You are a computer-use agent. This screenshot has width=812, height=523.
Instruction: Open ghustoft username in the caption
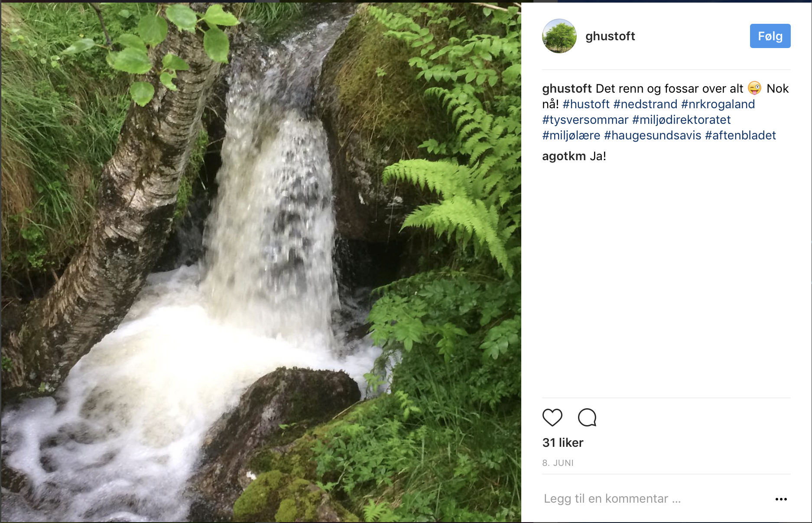coord(567,89)
